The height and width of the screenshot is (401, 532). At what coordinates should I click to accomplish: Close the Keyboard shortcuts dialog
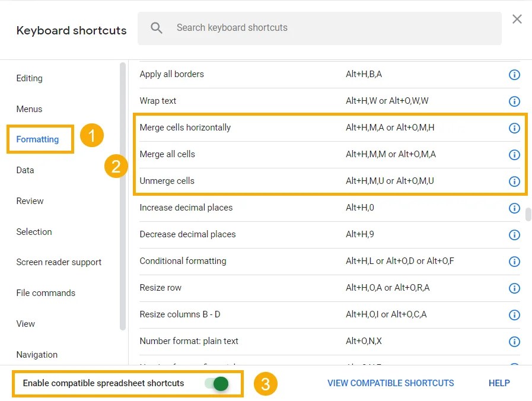point(517,19)
